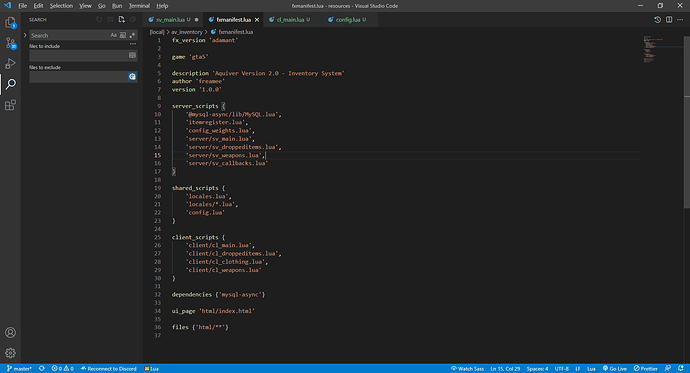Open the File menu

22,6
